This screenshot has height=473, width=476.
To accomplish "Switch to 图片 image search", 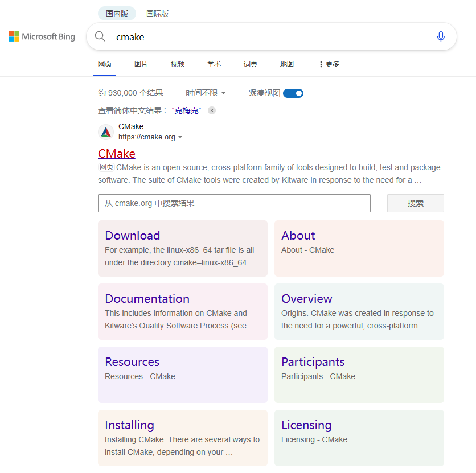I will pos(141,64).
